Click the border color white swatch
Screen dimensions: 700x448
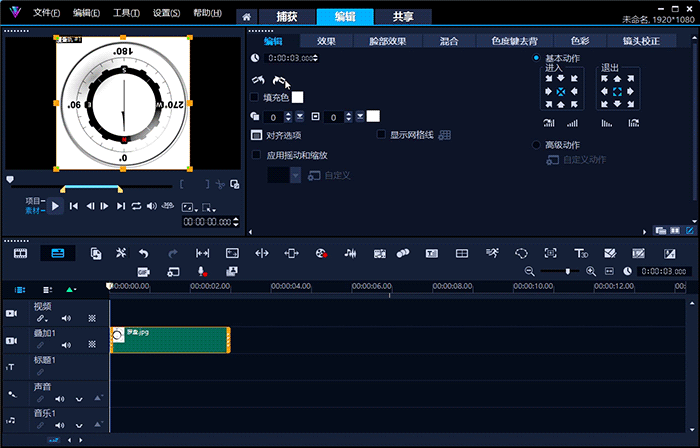click(x=373, y=116)
